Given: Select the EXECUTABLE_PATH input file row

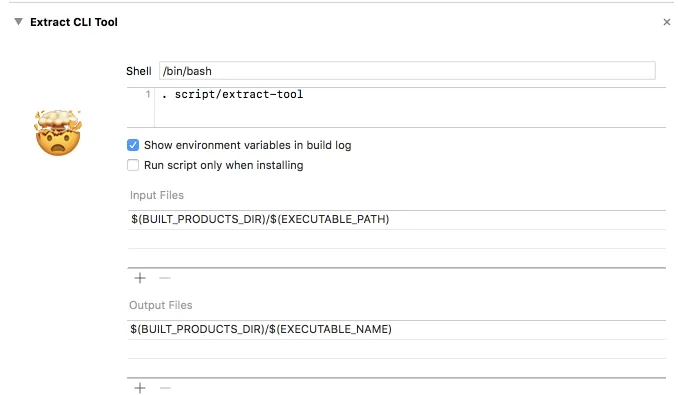Looking at the screenshot, I should (396, 220).
